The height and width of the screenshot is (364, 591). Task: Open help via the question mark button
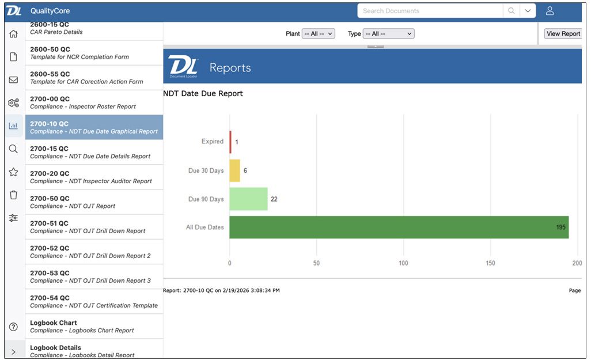tap(13, 327)
